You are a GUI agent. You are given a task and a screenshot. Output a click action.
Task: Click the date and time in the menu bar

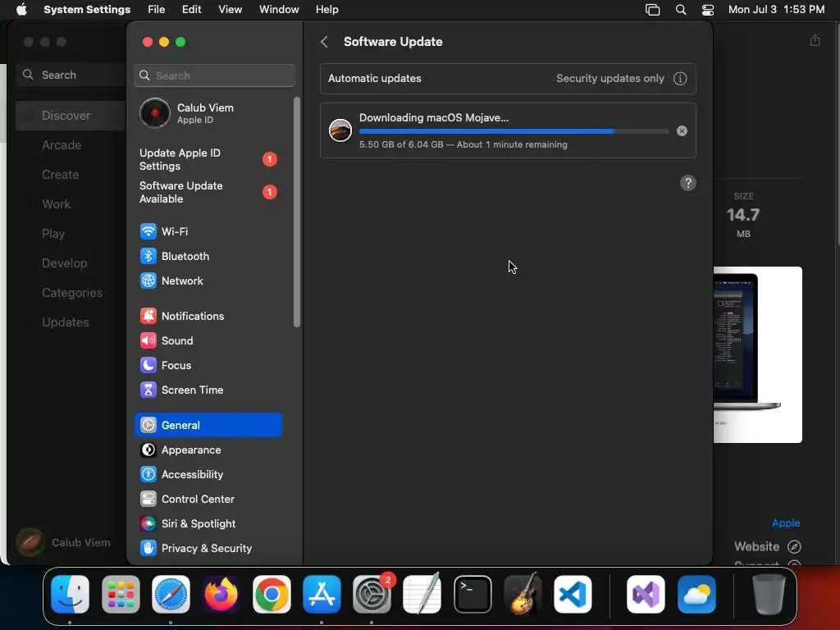point(776,10)
